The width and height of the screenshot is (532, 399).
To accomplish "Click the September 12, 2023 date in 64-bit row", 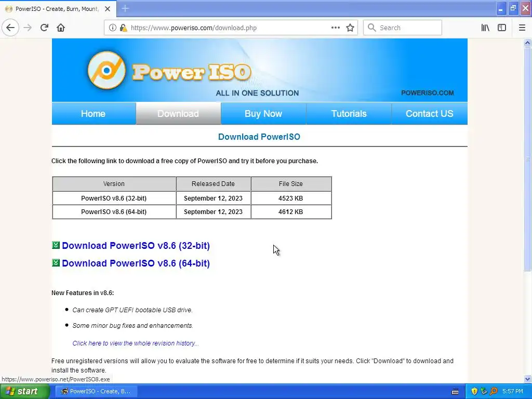I will tap(213, 212).
